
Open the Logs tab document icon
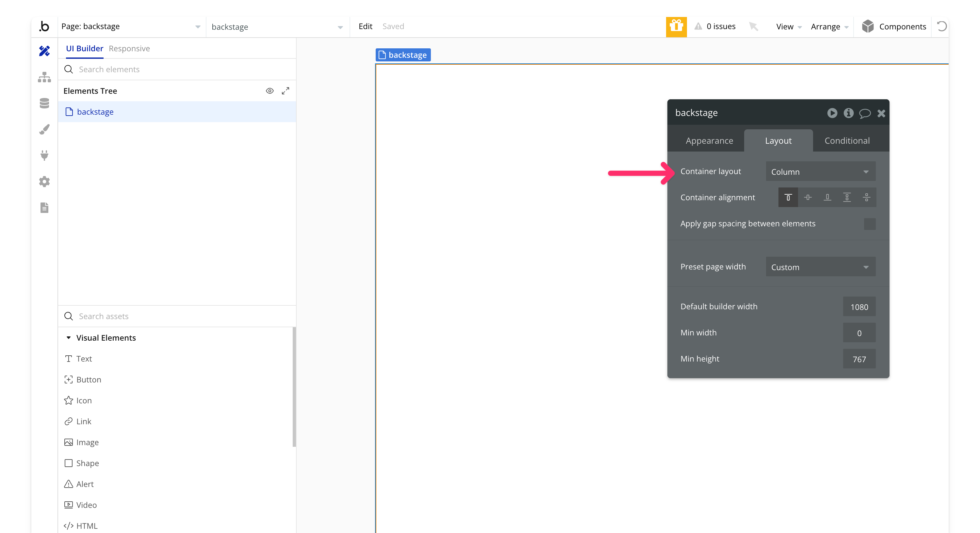44,208
